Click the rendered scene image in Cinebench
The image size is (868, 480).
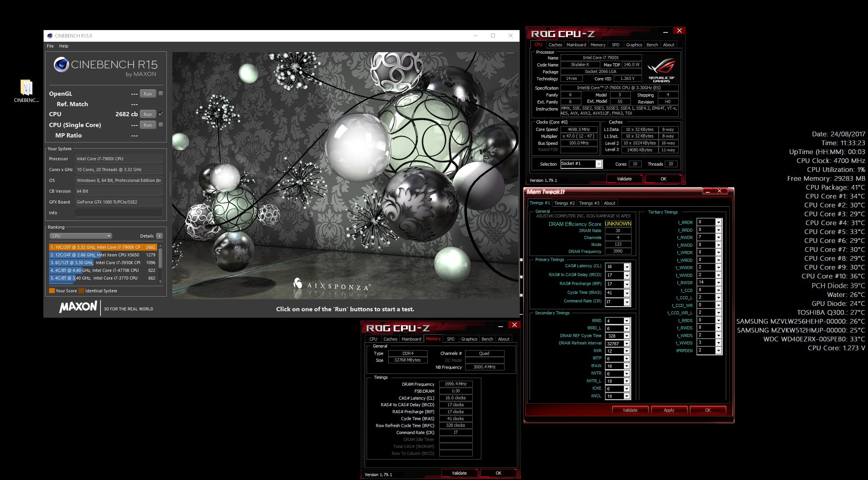(345, 176)
